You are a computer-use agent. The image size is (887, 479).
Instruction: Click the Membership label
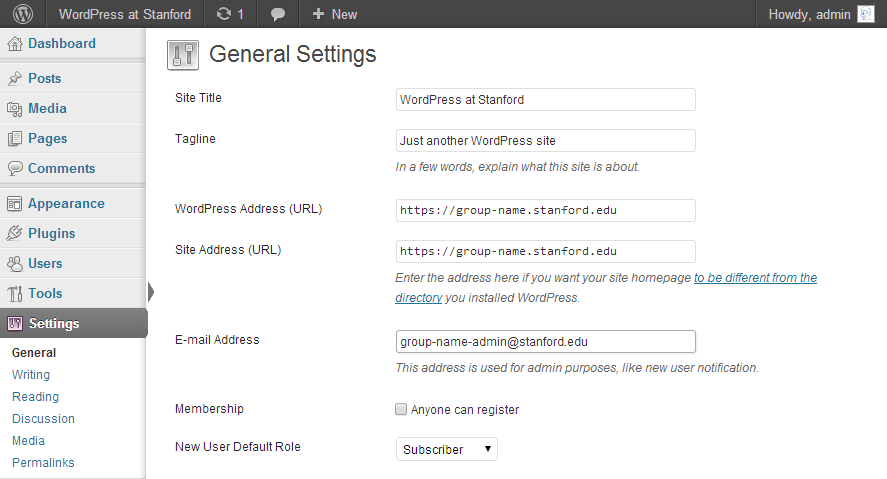coord(209,409)
